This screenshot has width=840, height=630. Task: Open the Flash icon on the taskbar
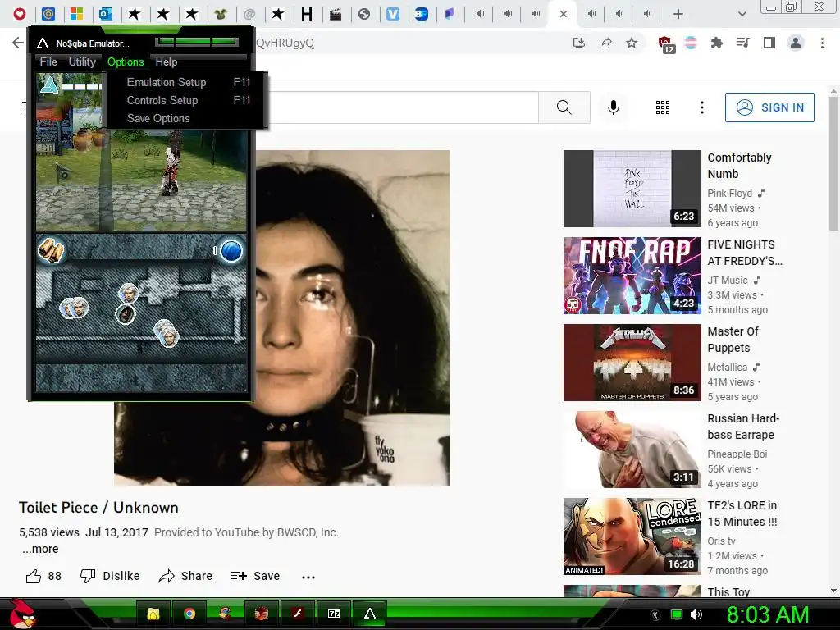coord(297,614)
